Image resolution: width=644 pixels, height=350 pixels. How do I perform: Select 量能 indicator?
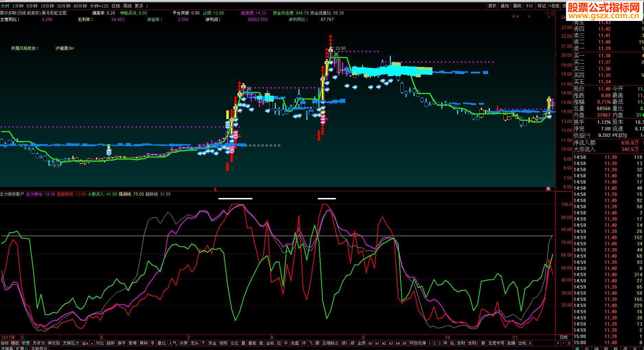(x=252, y=343)
